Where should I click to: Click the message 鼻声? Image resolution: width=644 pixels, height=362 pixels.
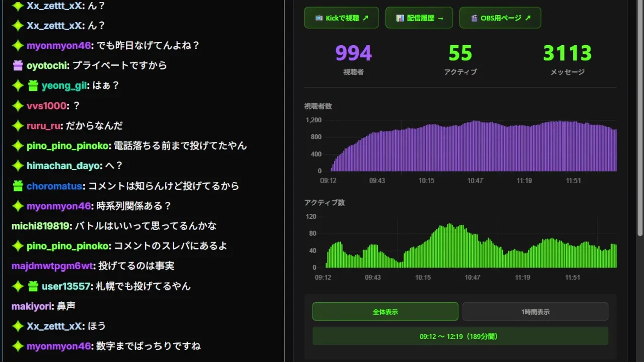[66, 306]
